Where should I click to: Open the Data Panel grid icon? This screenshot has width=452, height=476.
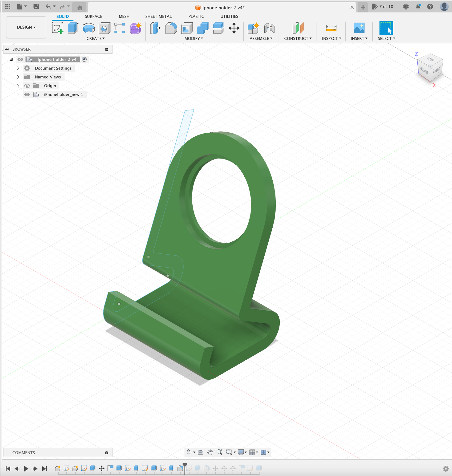(x=8, y=7)
